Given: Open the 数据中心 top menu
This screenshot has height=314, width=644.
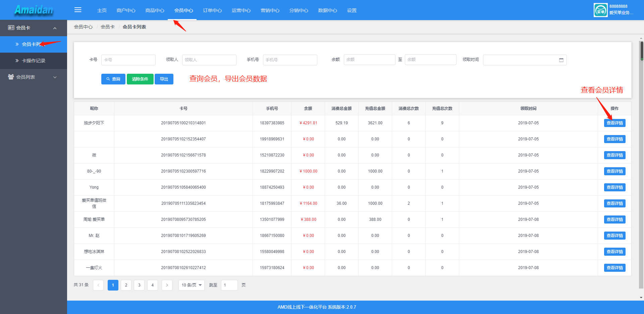Looking at the screenshot, I should pyautogui.click(x=328, y=10).
